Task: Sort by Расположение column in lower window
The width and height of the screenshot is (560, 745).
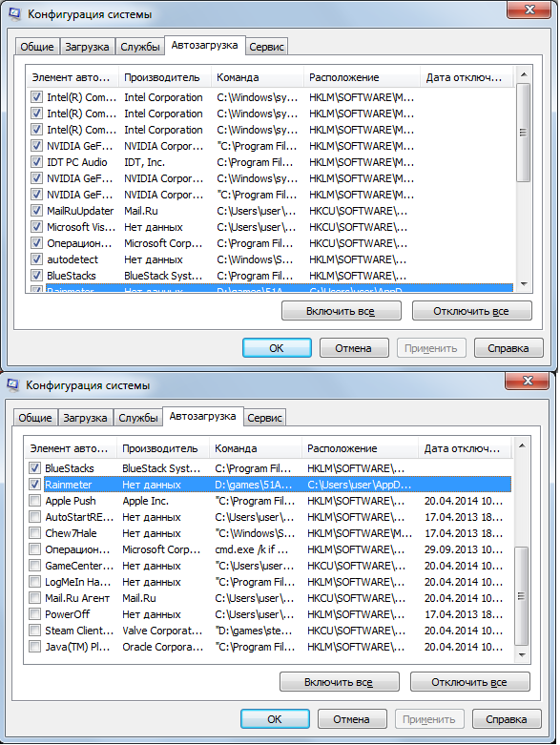Action: (360, 448)
